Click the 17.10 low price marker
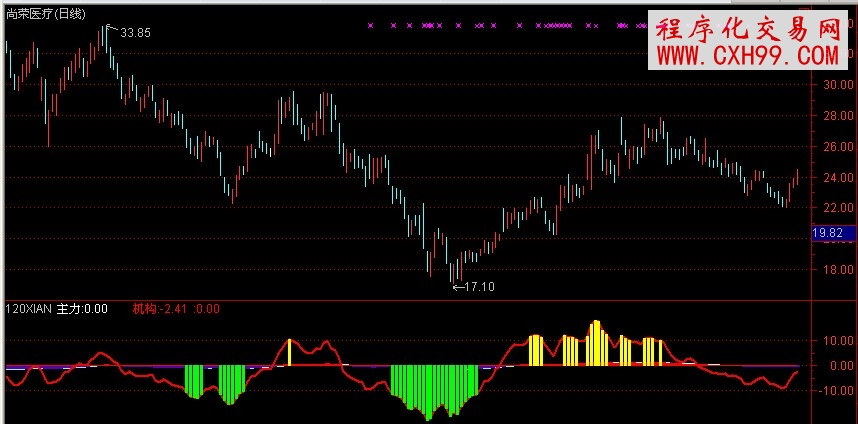The height and width of the screenshot is (424, 858). coord(477,287)
